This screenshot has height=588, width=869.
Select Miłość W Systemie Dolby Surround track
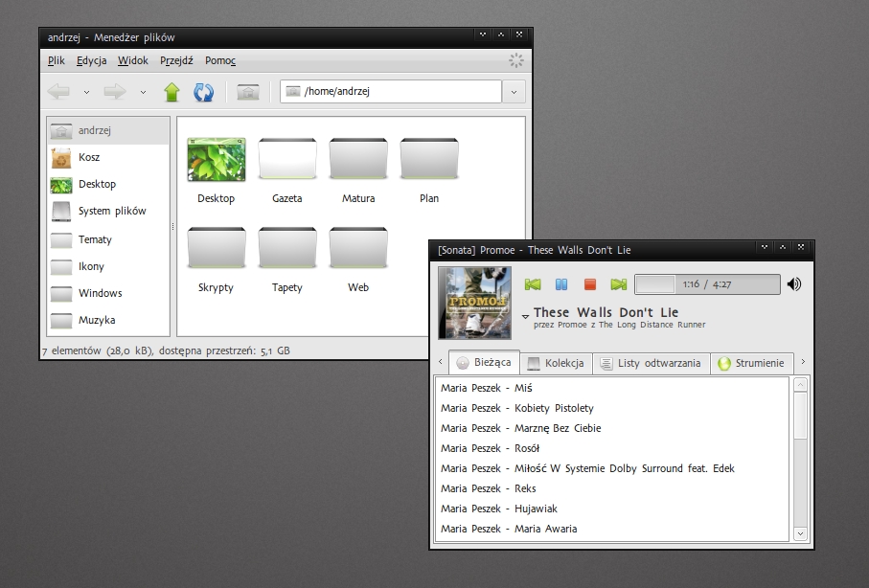612,468
